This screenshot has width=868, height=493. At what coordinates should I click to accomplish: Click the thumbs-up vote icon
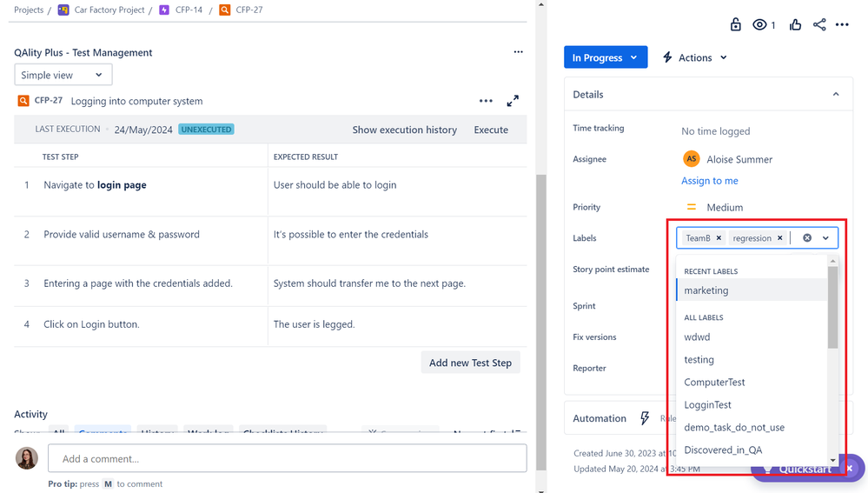point(795,24)
